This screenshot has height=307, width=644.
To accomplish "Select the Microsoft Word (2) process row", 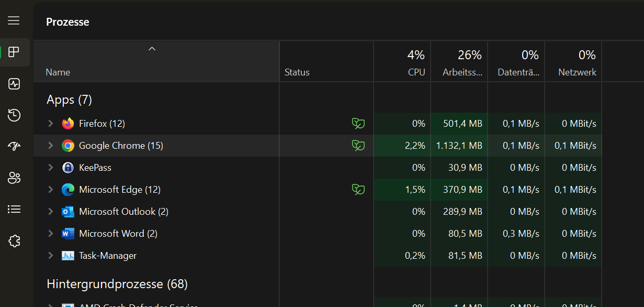I will [x=318, y=234].
